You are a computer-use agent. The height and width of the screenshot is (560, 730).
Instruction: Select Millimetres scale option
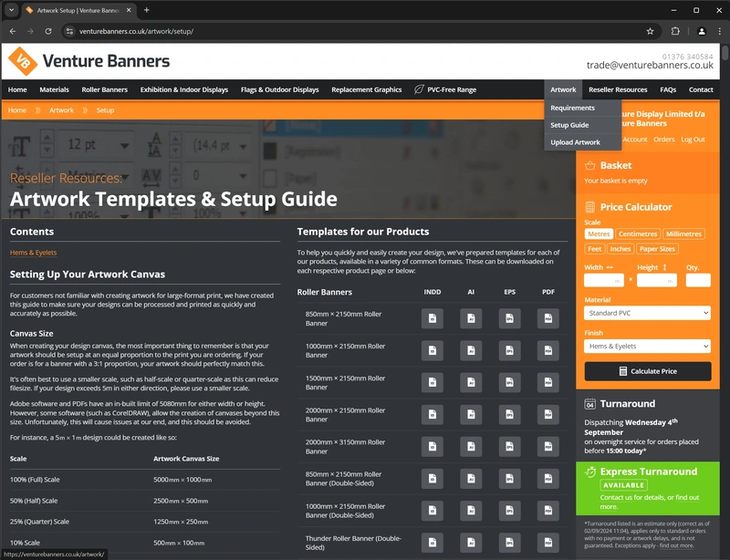pyautogui.click(x=683, y=234)
